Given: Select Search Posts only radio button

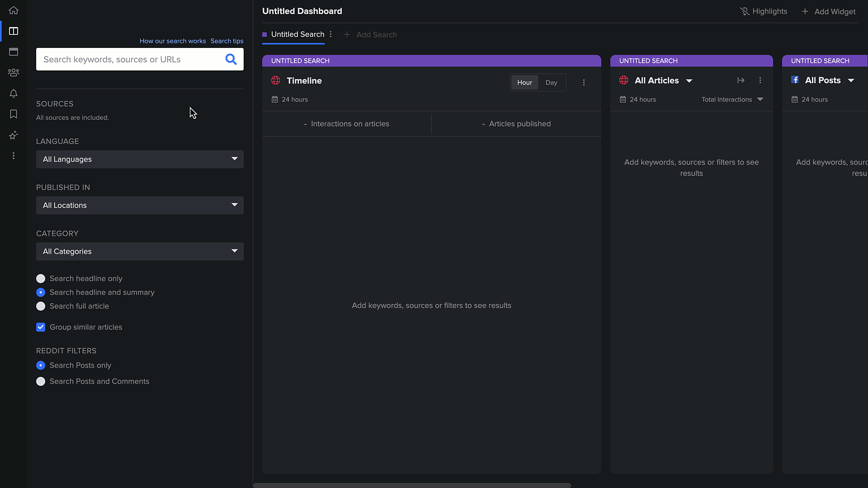Looking at the screenshot, I should tap(41, 366).
